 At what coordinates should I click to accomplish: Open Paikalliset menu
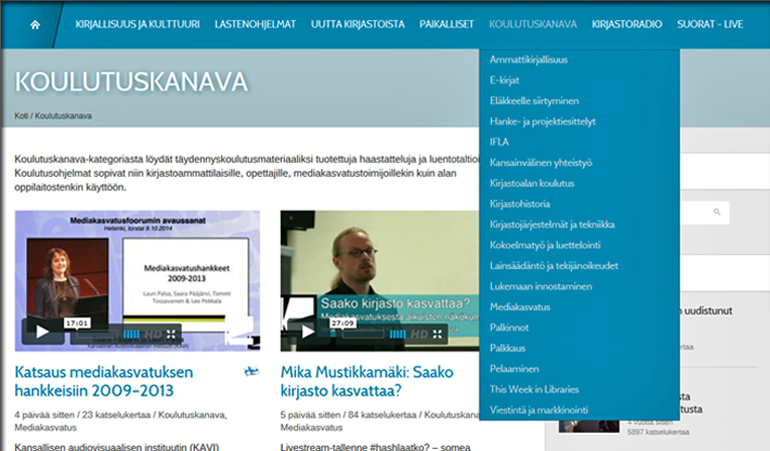point(446,24)
